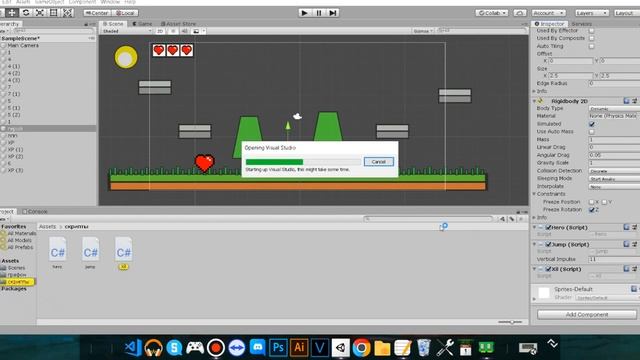Toggle Freeze Position X checkbox
This screenshot has width=640, height=360.
coord(591,202)
